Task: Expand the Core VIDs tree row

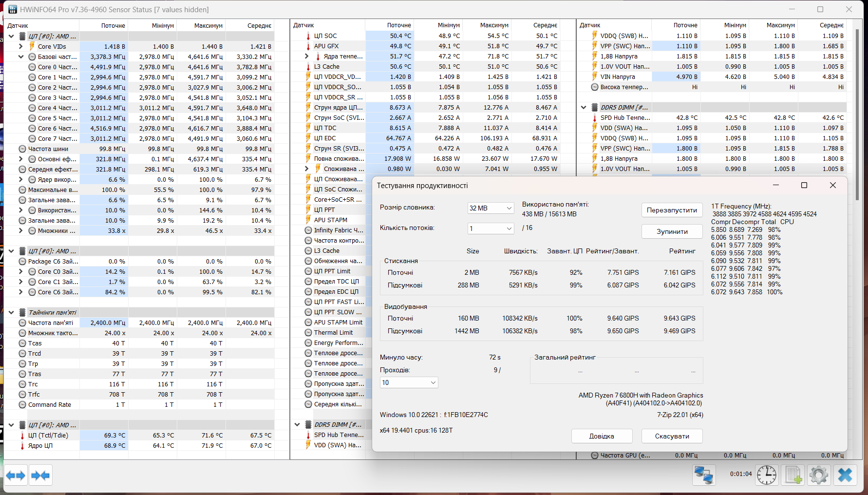Action: point(20,46)
